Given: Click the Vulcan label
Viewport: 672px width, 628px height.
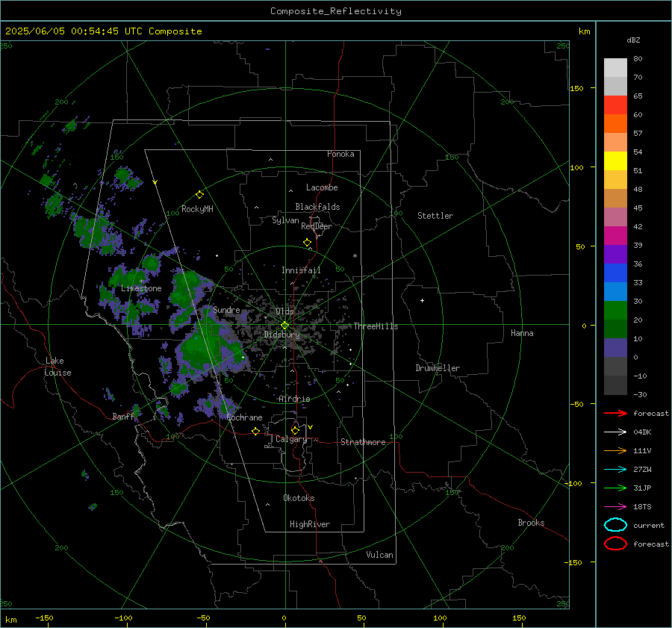Looking at the screenshot, I should pyautogui.click(x=379, y=555).
